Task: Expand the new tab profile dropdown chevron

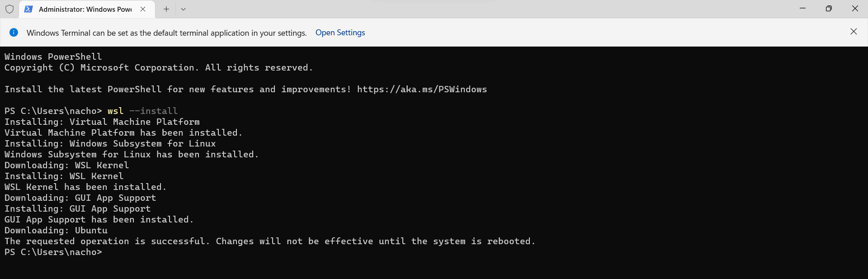Action: (183, 9)
